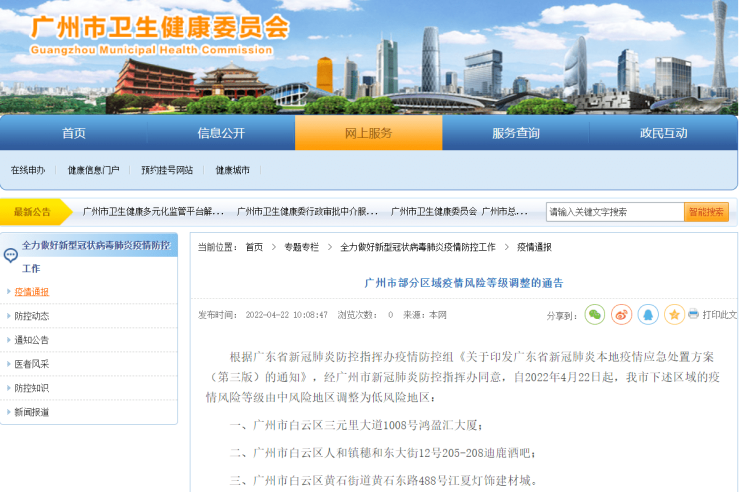Click the chat bubble icon in the sidebar header
This screenshot has width=740, height=492.
10,254
